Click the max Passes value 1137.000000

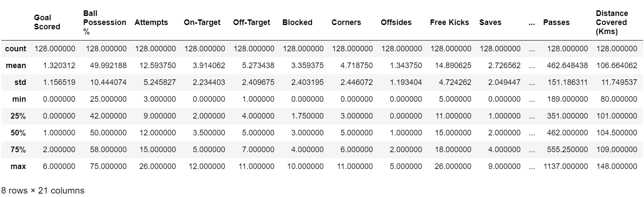point(565,166)
